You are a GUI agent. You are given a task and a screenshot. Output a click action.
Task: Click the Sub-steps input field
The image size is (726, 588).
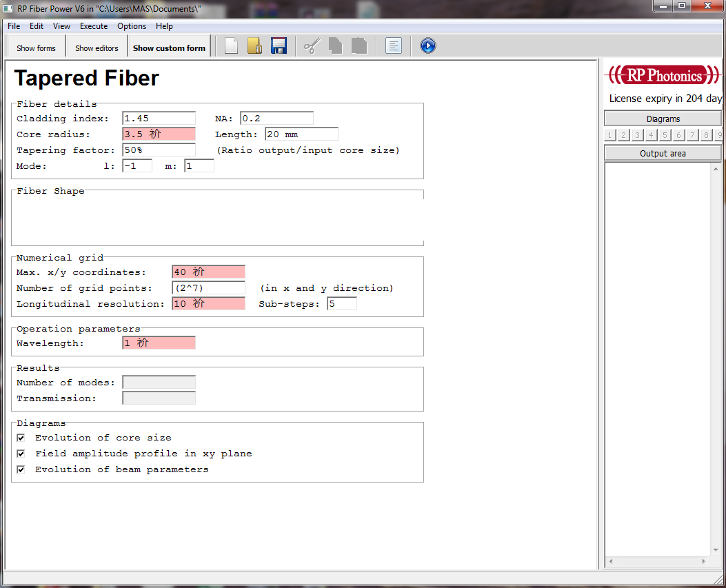(342, 304)
